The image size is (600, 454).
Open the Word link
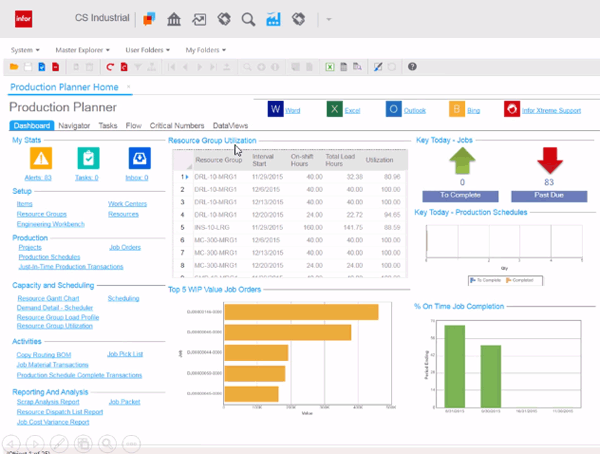pyautogui.click(x=293, y=111)
